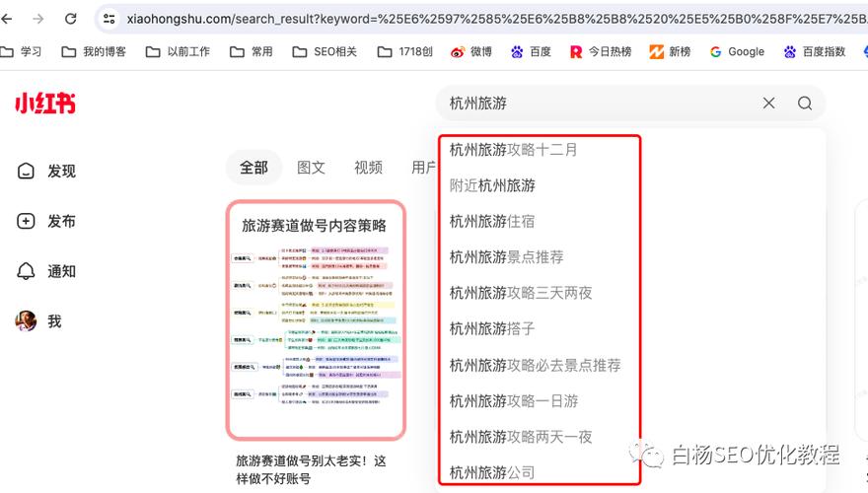868x493 pixels.
Task: Clear the search box with X icon
Action: [769, 103]
